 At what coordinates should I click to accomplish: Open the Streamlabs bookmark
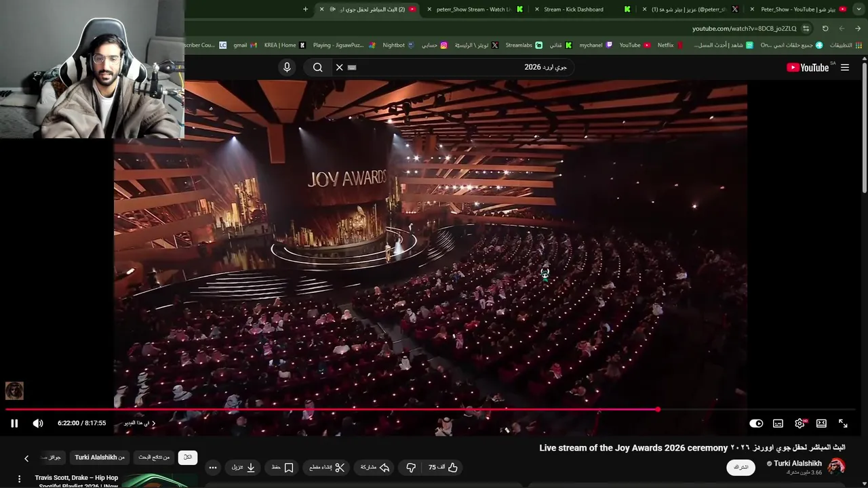(523, 45)
